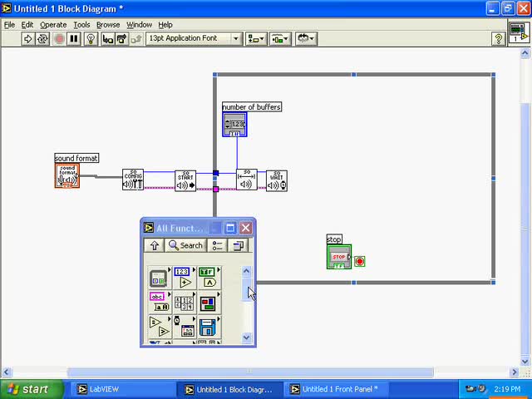The image size is (532, 399).
Task: Open the Edit menu
Action: coord(27,25)
